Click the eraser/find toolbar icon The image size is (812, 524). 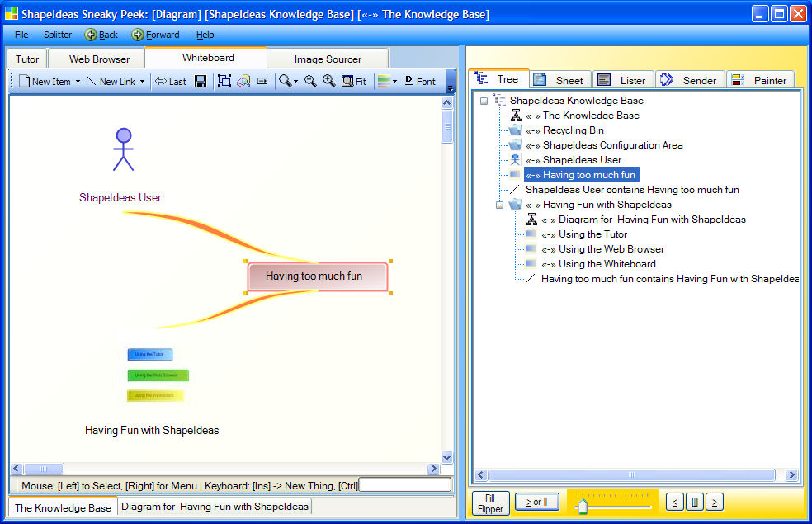(243, 81)
